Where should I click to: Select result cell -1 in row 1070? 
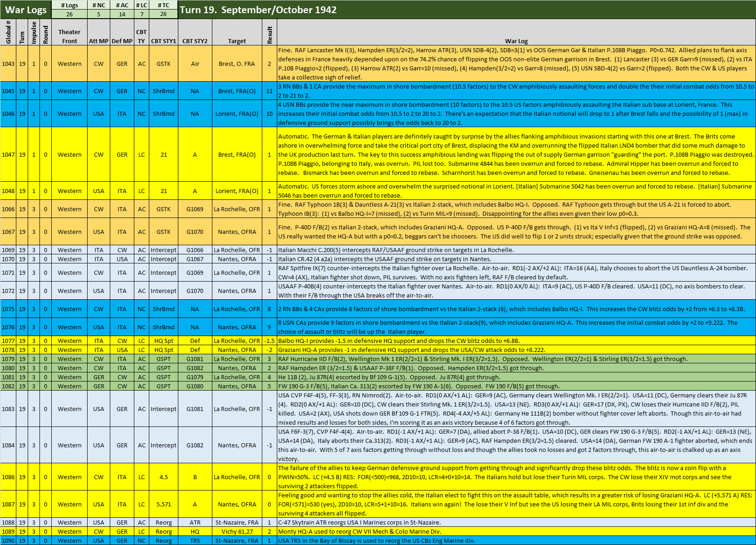click(x=270, y=259)
